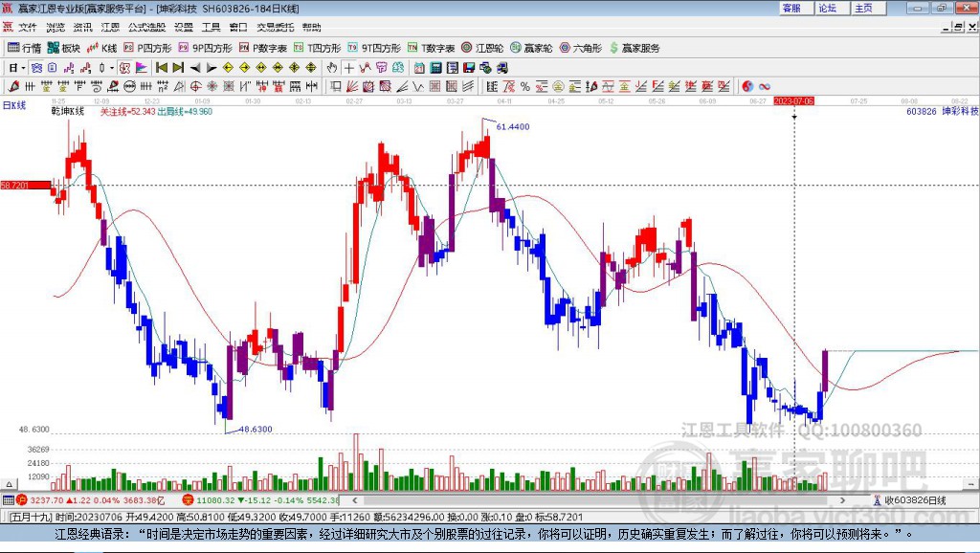This screenshot has height=553, width=980.
Task: Expand the 日 period dropdown
Action: 23,68
